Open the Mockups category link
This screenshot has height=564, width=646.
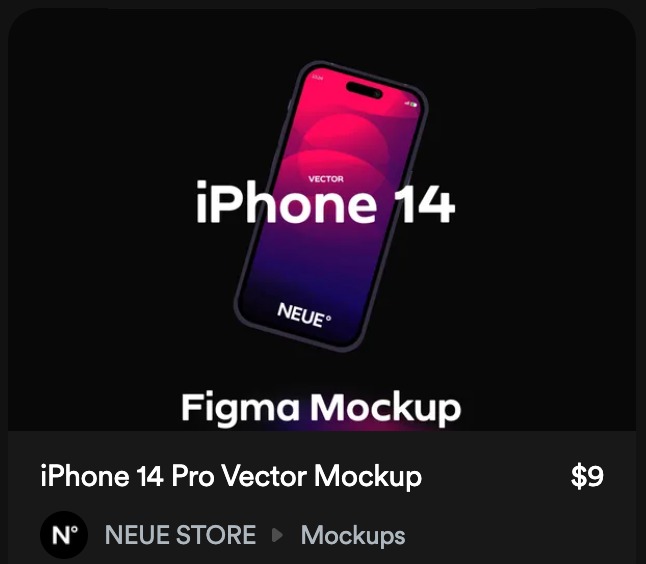(353, 536)
